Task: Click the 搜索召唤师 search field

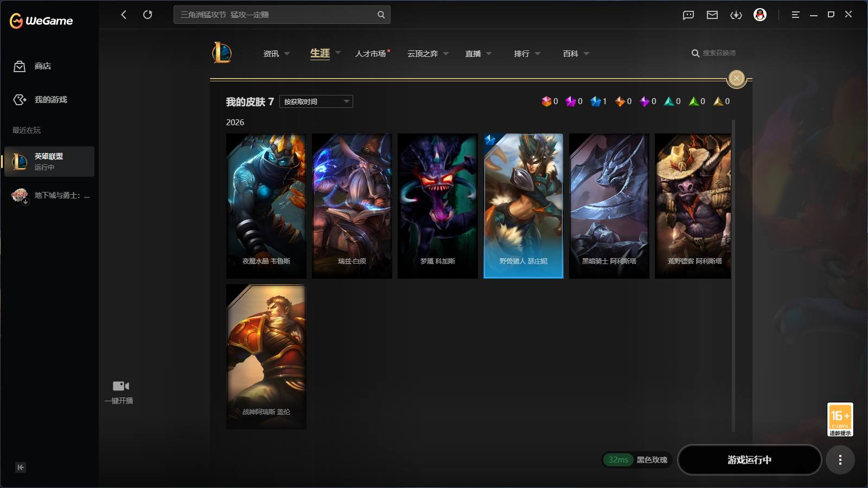Action: (x=719, y=53)
